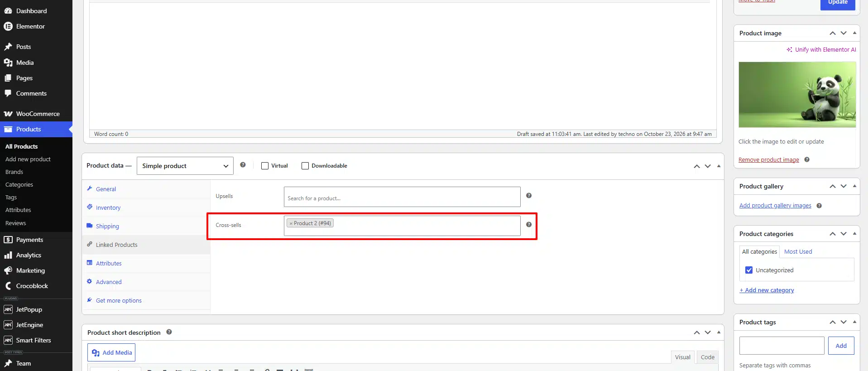The width and height of the screenshot is (868, 371).
Task: Uncheck the Uncategorized category
Action: pos(749,270)
